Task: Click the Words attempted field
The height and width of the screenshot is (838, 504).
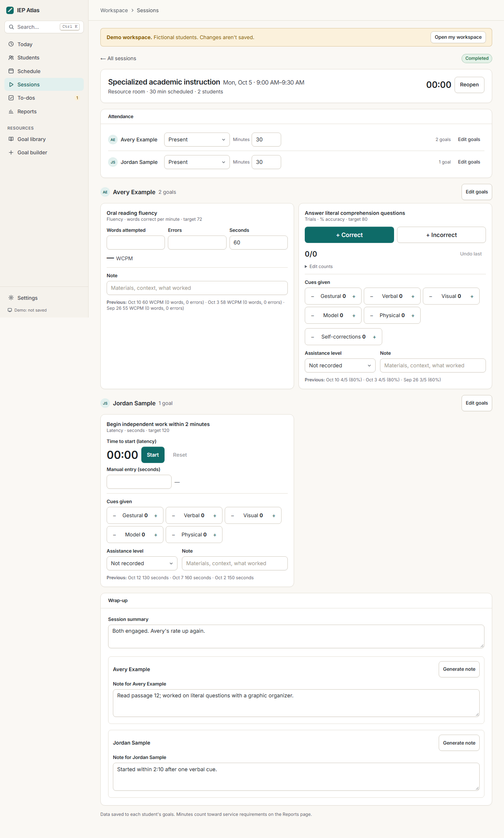Action: coord(135,243)
